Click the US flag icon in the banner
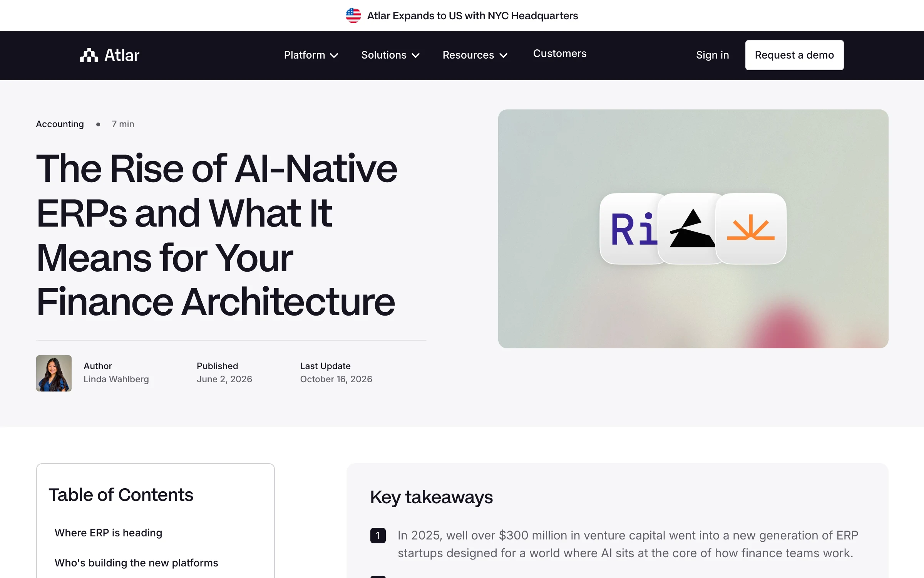This screenshot has width=924, height=578. point(353,15)
